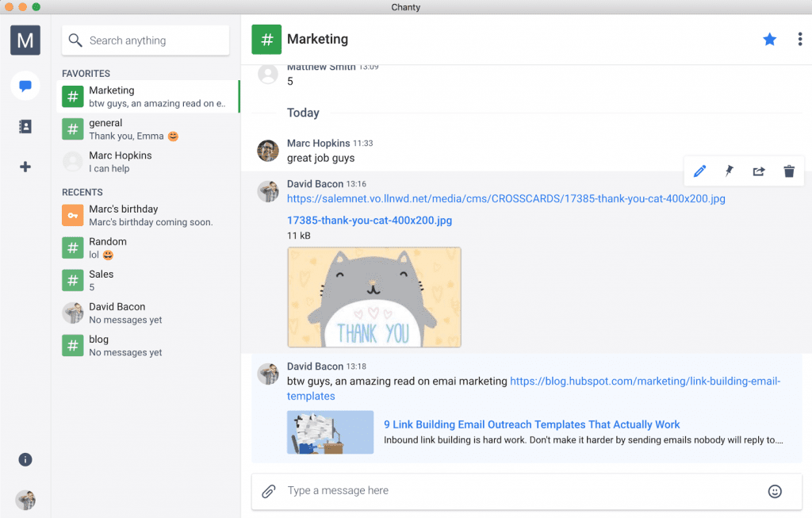Open the three-dot more options menu
The image size is (812, 518).
pos(799,40)
